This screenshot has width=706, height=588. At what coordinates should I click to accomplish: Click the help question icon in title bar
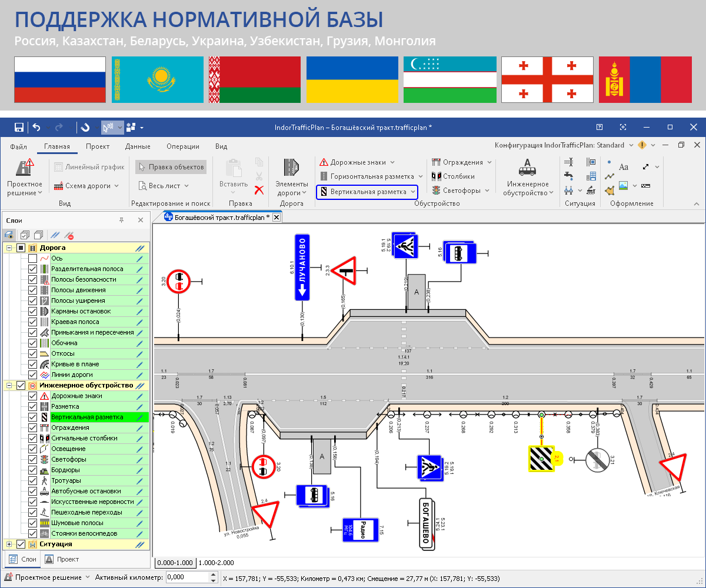(x=600, y=127)
